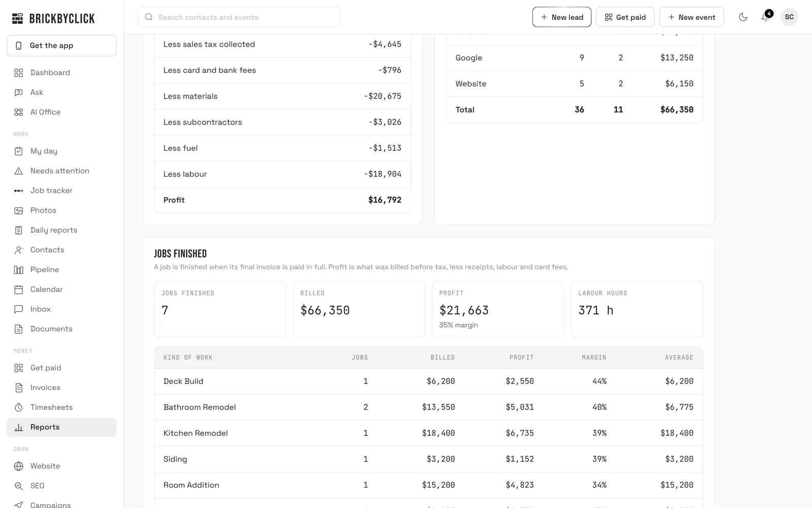This screenshot has width=812, height=508.
Task: Click the Google lead source row
Action: point(574,58)
